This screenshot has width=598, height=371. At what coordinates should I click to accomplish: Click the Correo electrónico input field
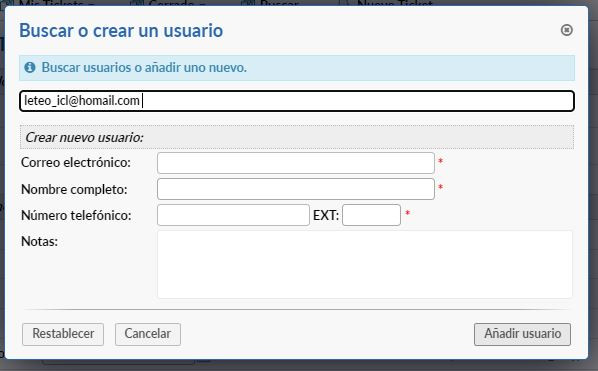click(x=296, y=163)
